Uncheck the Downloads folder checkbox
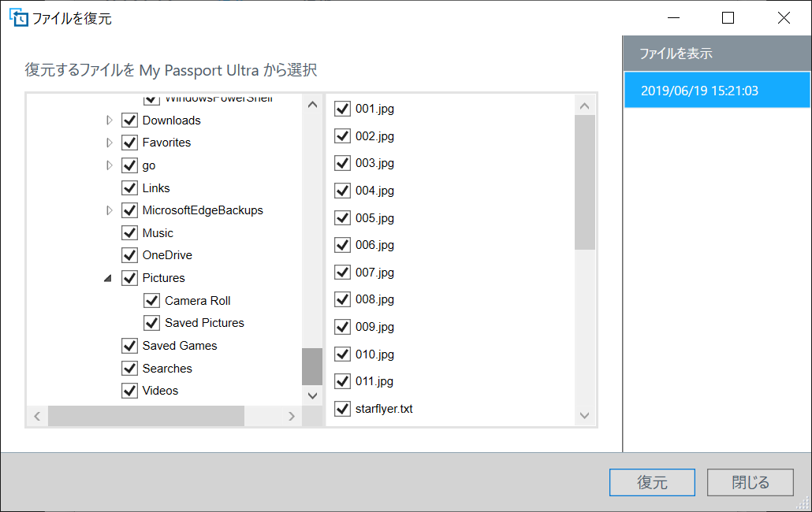 [130, 121]
